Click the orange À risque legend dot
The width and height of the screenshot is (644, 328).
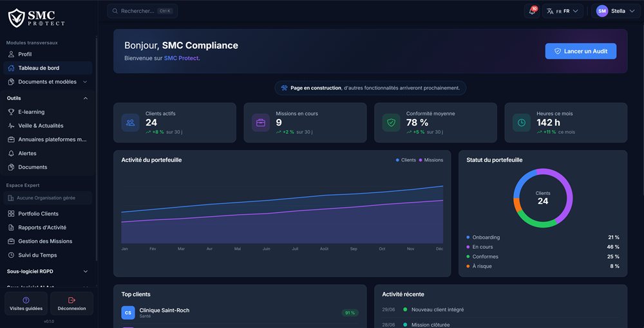click(x=468, y=266)
